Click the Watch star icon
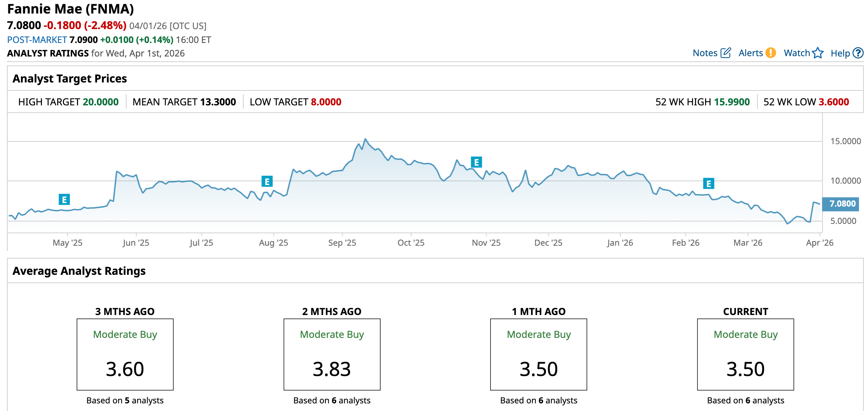 (x=818, y=53)
